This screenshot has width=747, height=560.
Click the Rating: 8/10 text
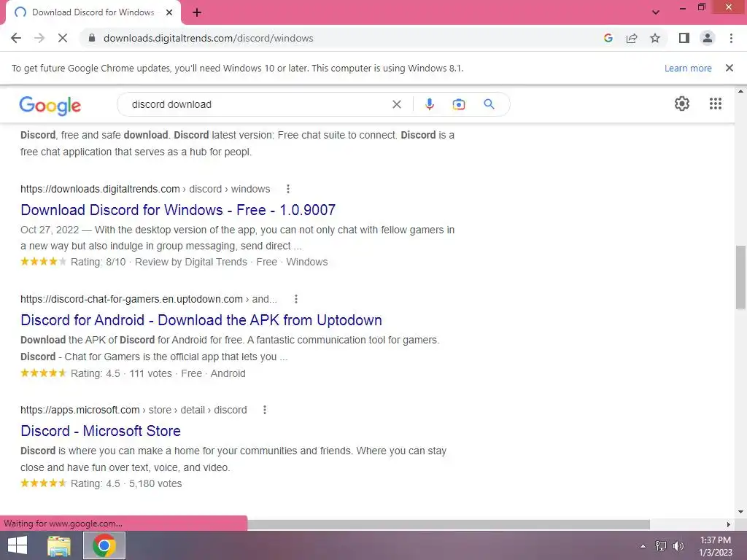pyautogui.click(x=98, y=262)
